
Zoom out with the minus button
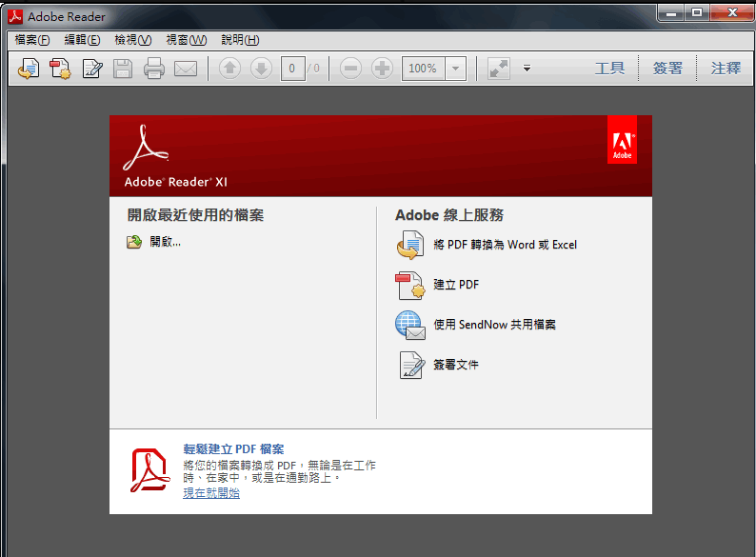tap(350, 69)
